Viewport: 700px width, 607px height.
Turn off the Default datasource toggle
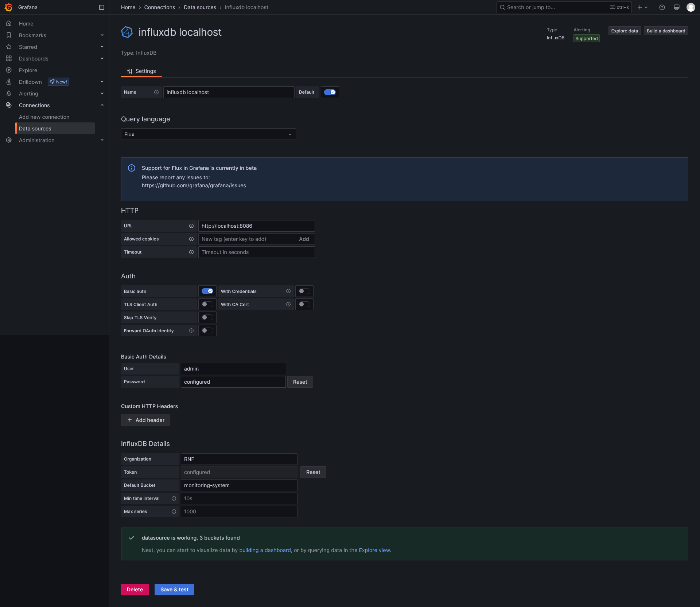click(330, 92)
